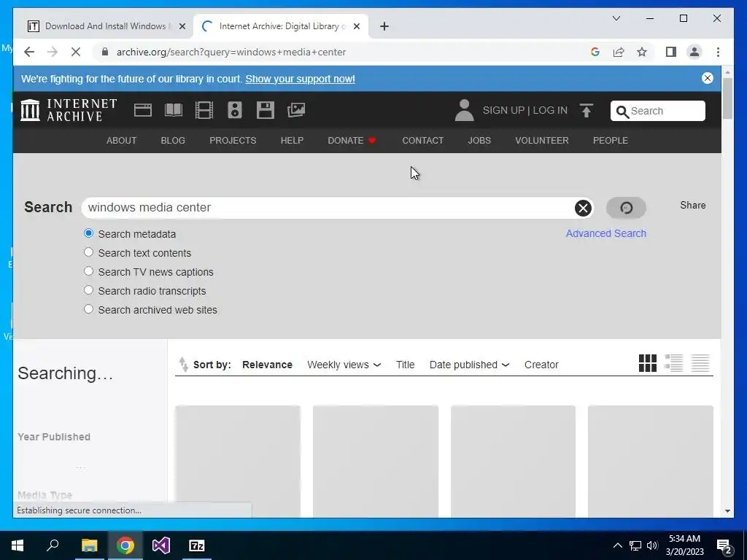The image size is (747, 560).
Task: Select Search metadata radio button
Action: pyautogui.click(x=88, y=233)
